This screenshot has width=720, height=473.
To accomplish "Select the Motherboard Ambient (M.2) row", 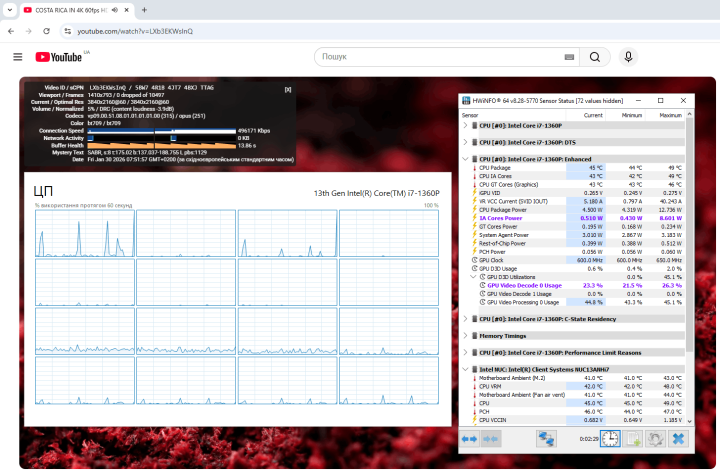I will [577, 378].
